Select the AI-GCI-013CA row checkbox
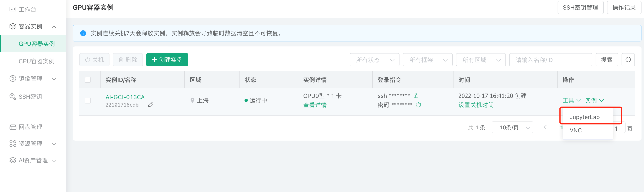Viewport: 644px width, 192px height. click(87, 100)
